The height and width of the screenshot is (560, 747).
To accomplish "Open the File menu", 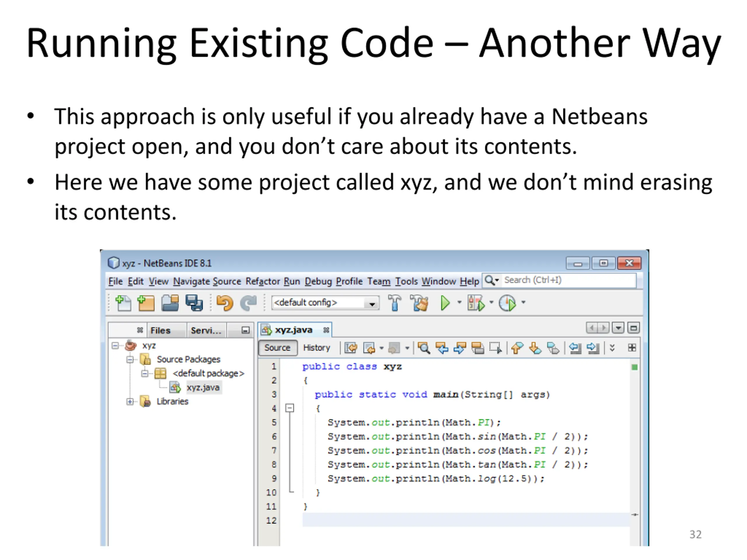I will pos(116,281).
